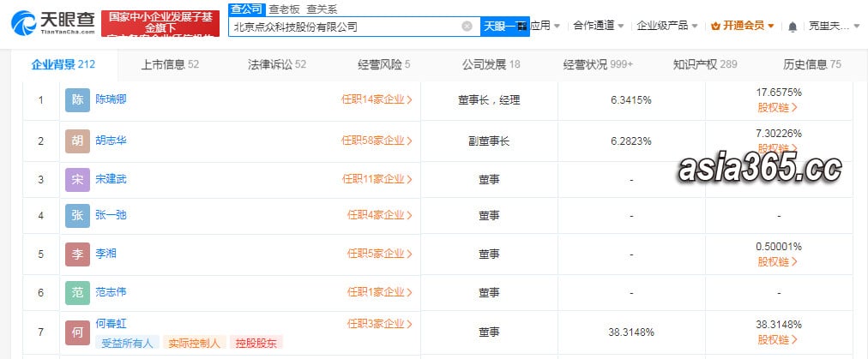Expand 任职58家企业 for 胡志华
This screenshot has width=868, height=359.
(377, 141)
